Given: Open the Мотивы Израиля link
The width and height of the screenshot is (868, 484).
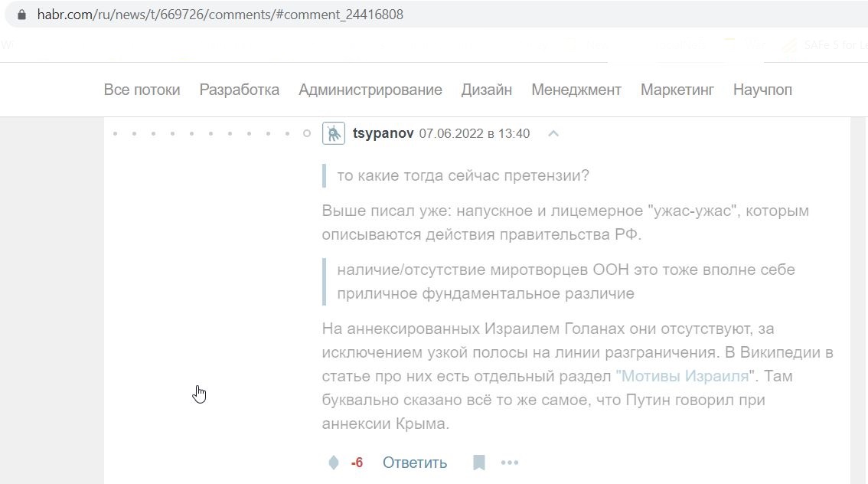Looking at the screenshot, I should click(685, 376).
